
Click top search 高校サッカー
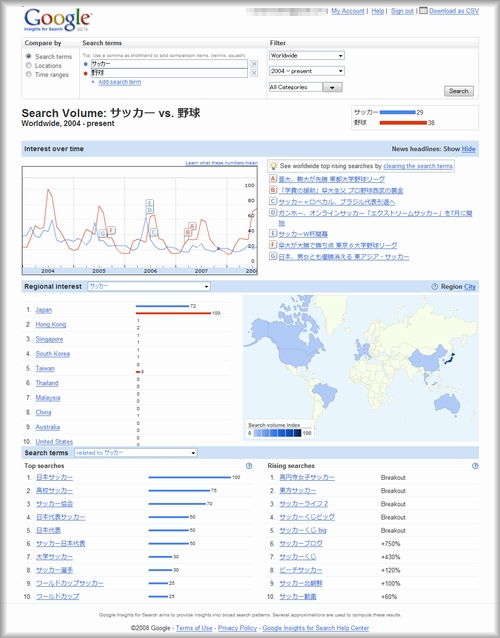point(55,491)
